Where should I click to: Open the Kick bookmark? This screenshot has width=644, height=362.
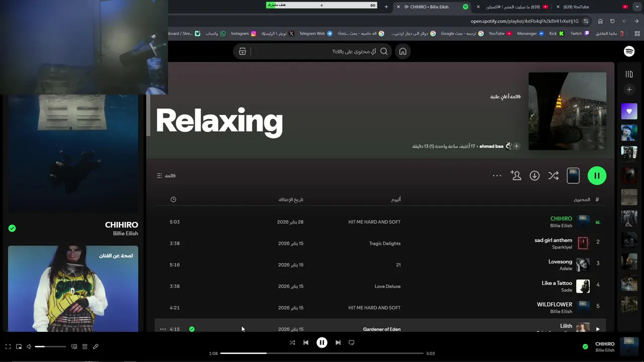[556, 33]
